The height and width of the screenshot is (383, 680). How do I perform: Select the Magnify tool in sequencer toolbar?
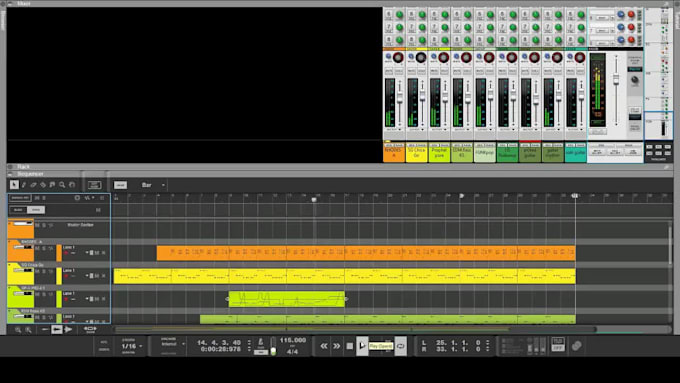pyautogui.click(x=62, y=185)
